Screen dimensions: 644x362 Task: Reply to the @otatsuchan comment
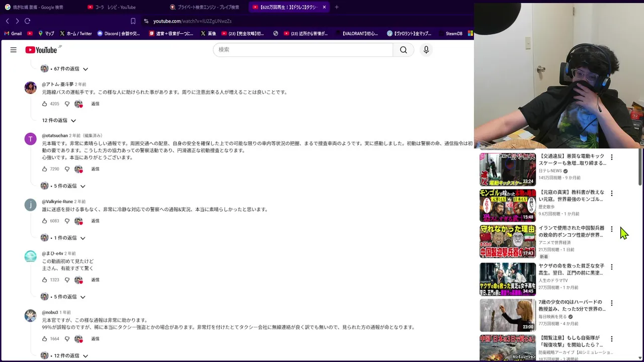(95, 169)
